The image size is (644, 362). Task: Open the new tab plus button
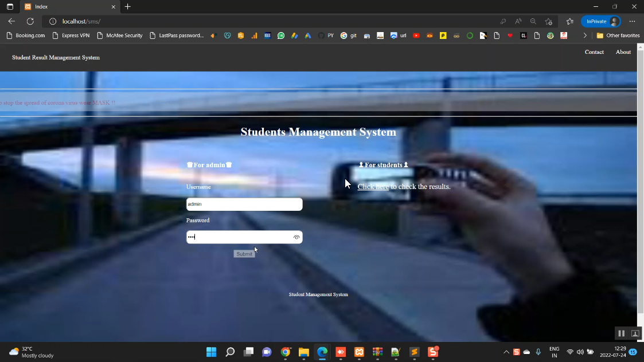tap(127, 7)
